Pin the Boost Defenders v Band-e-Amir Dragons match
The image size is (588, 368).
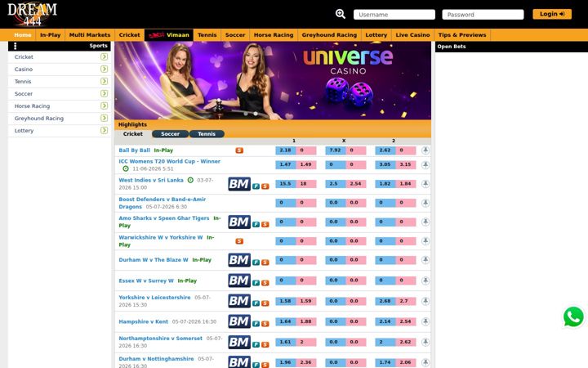(x=425, y=203)
